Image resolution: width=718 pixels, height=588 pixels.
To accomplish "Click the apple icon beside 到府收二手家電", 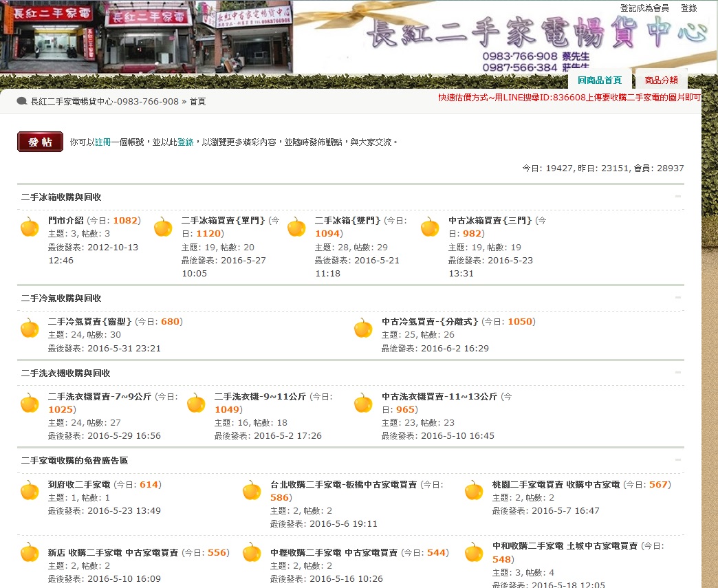I will click(x=30, y=491).
